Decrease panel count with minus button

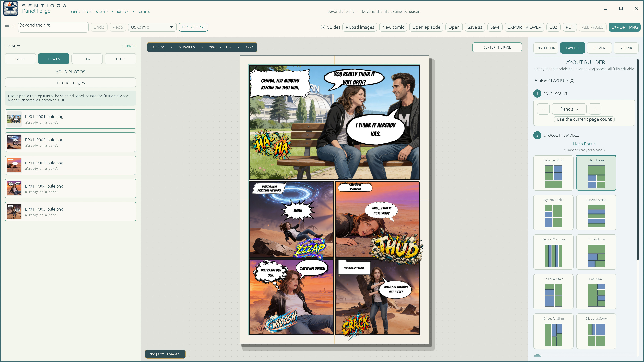pyautogui.click(x=543, y=109)
